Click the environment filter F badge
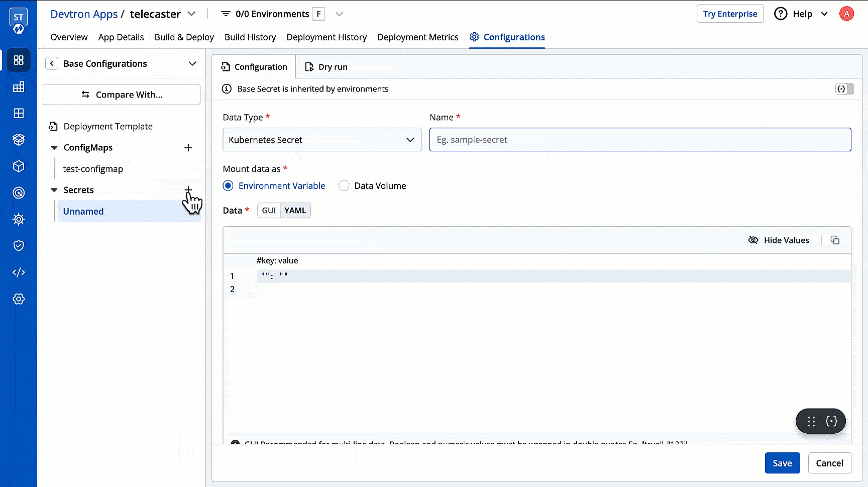Image resolution: width=868 pixels, height=487 pixels. point(318,14)
